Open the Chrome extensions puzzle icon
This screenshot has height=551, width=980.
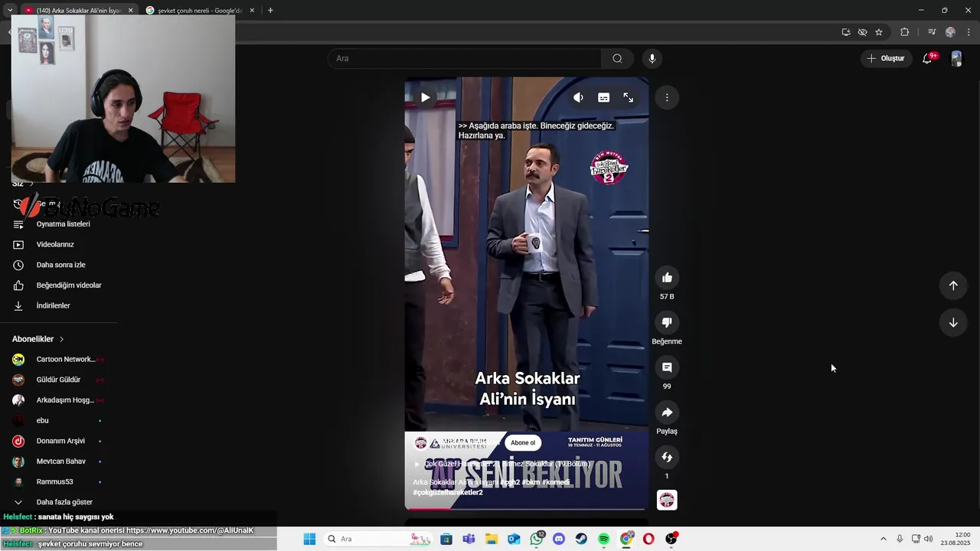point(904,32)
